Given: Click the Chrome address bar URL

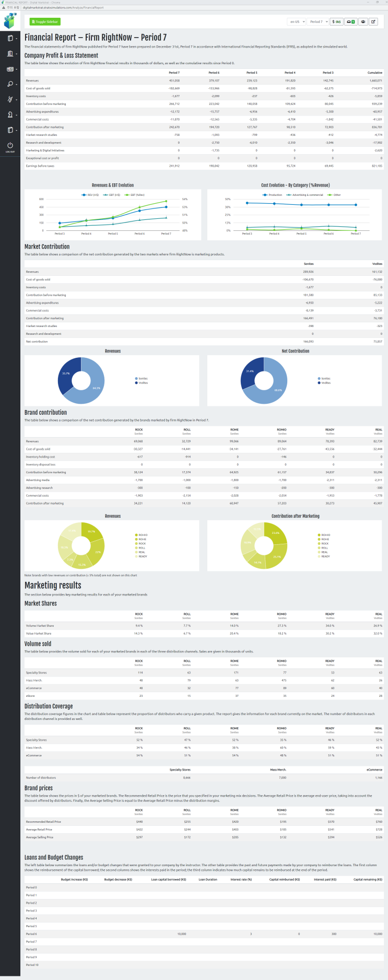Looking at the screenshot, I should coord(63,8).
